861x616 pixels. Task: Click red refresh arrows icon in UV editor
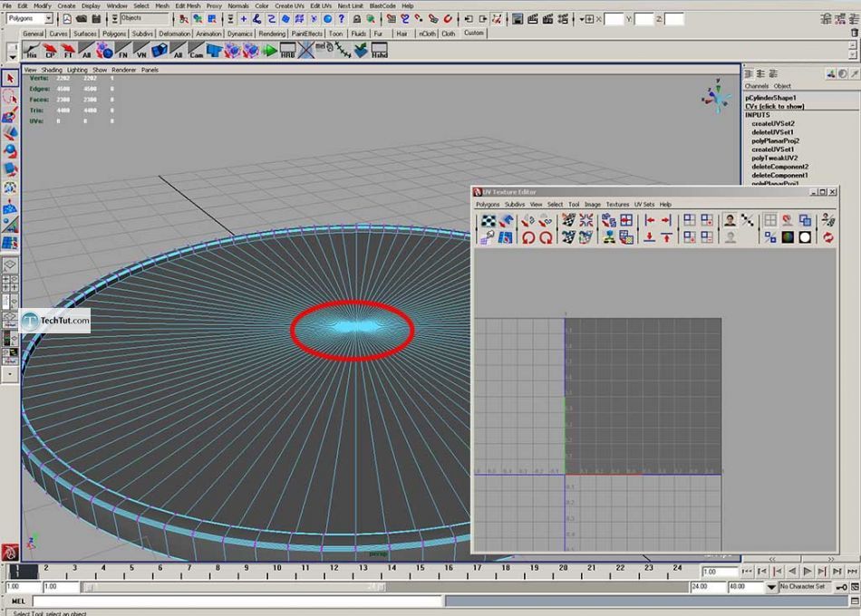[x=828, y=237]
